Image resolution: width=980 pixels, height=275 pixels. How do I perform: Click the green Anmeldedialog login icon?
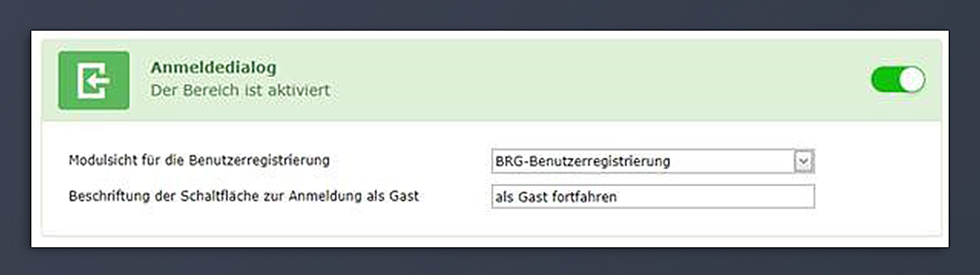[x=94, y=80]
